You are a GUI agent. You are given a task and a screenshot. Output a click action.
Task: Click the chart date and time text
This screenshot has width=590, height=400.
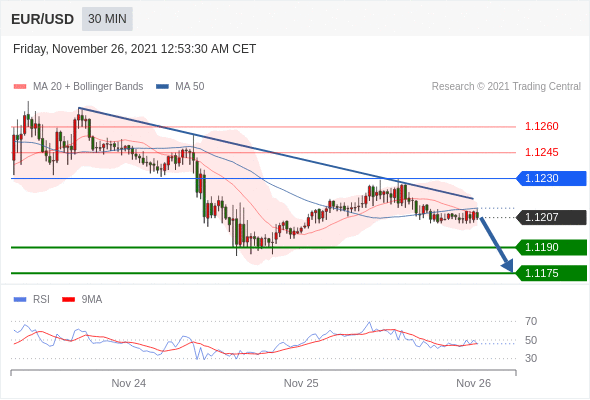(134, 49)
